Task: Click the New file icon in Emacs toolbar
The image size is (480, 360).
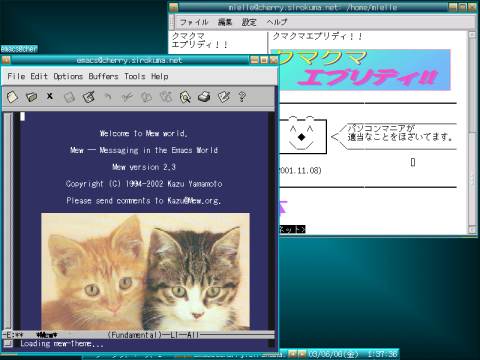Action: coord(12,97)
